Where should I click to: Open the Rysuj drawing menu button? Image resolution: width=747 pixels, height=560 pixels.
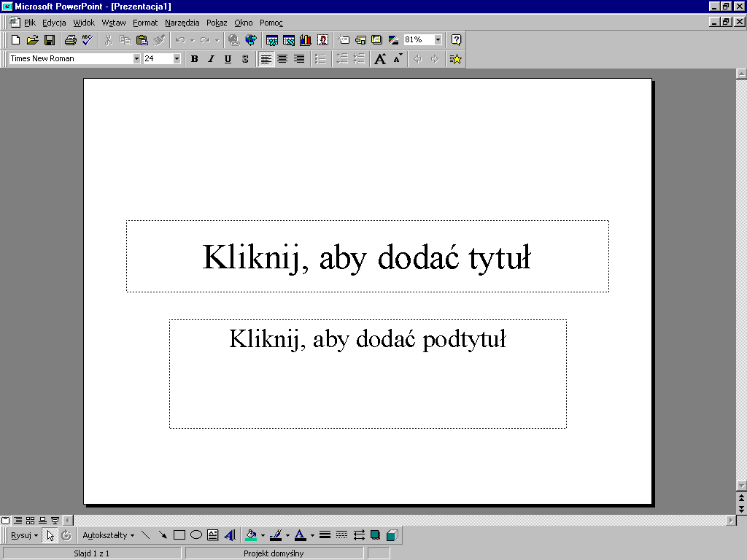pos(24,535)
